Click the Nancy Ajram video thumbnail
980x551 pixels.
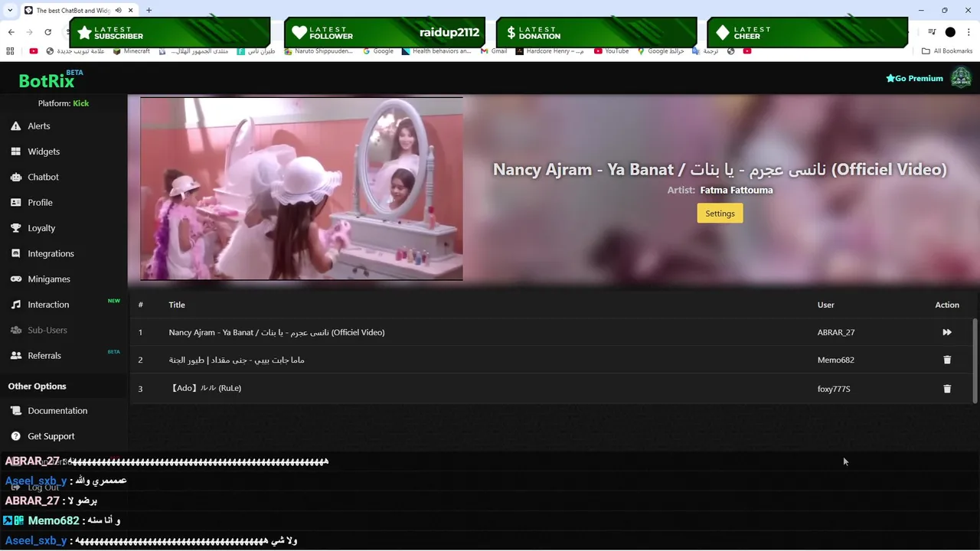[301, 188]
